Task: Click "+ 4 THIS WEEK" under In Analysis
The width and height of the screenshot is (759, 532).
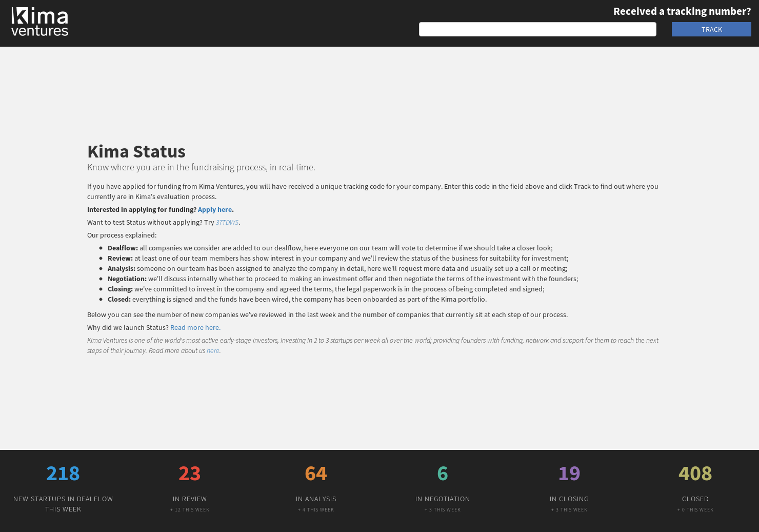Action: click(316, 509)
